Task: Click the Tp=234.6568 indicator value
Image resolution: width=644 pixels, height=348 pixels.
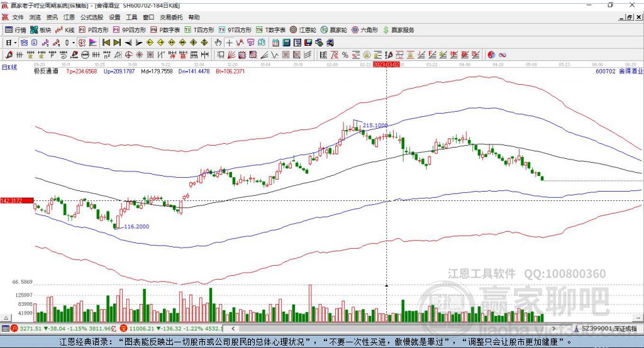Action: 82,71
